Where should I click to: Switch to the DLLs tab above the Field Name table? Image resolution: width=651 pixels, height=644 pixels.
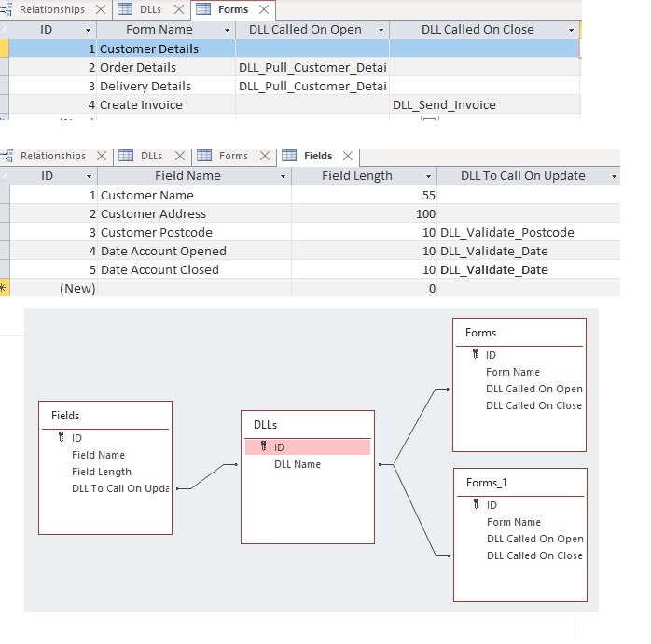[151, 156]
